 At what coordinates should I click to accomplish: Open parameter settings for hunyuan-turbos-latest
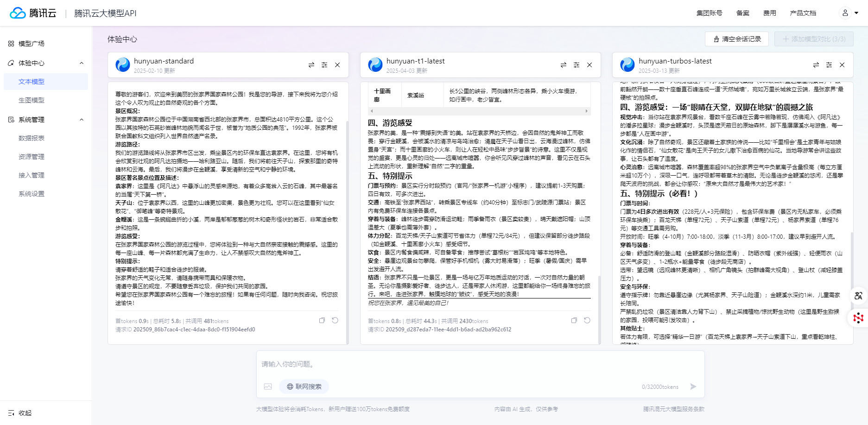tap(829, 65)
